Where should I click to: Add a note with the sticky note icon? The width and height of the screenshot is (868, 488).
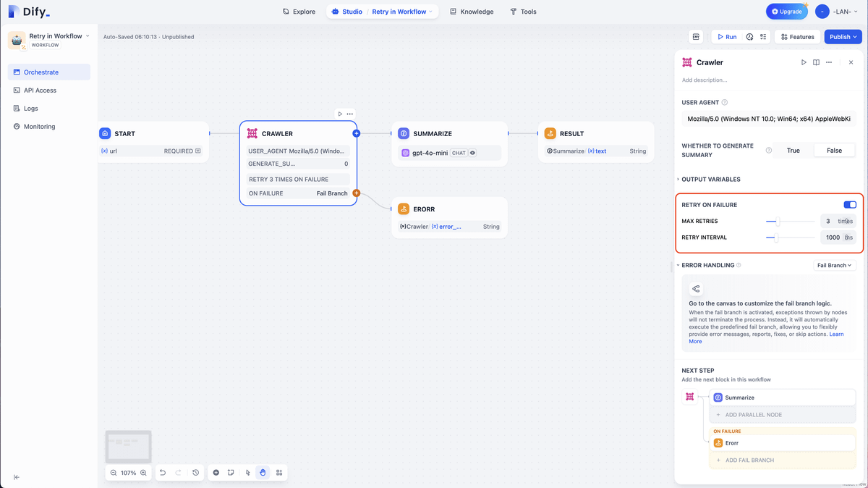tap(231, 473)
